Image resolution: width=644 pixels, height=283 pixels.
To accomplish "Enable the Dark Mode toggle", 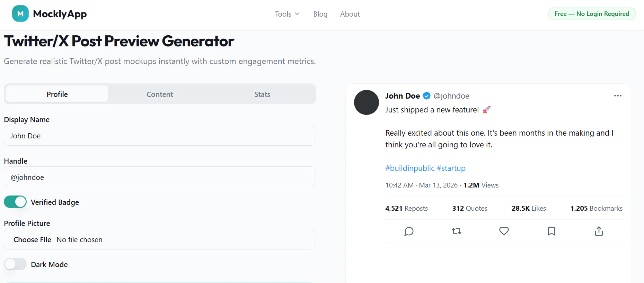I will point(15,264).
